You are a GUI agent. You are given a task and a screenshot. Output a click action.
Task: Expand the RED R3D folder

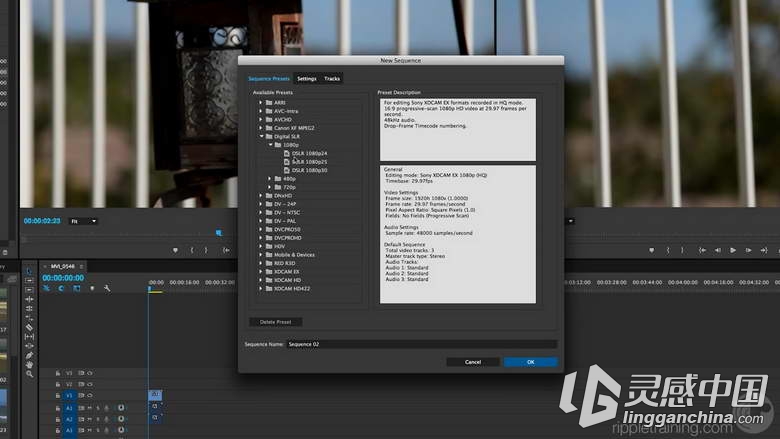[260, 263]
